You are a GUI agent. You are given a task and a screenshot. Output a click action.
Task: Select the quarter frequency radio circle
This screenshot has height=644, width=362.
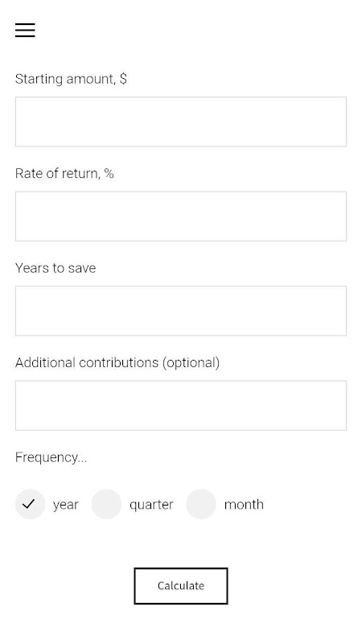pos(106,504)
